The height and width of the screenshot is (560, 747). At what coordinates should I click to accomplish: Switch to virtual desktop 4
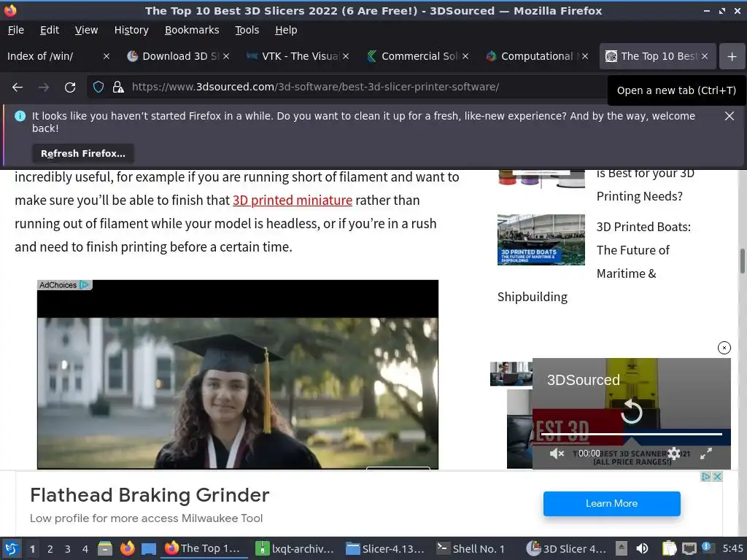pyautogui.click(x=85, y=549)
